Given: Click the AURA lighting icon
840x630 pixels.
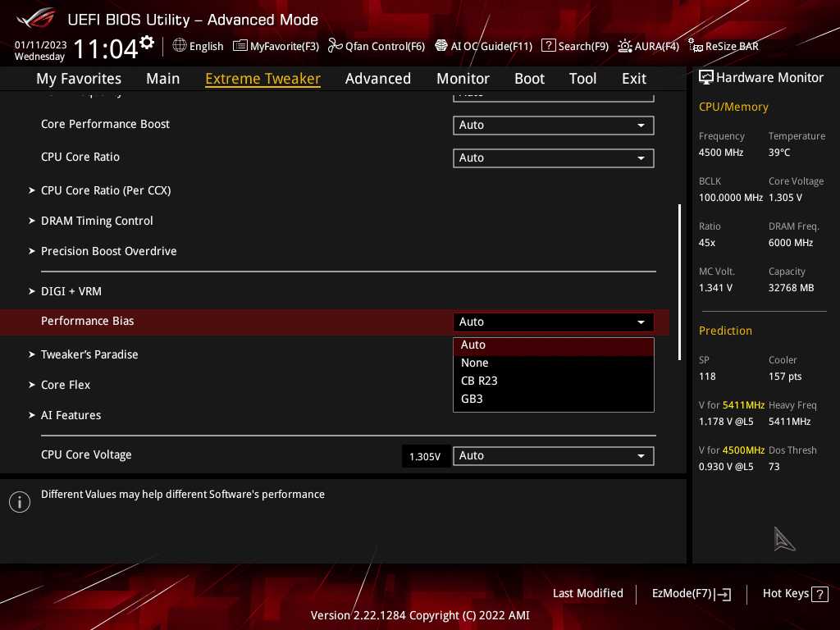Looking at the screenshot, I should click(624, 46).
